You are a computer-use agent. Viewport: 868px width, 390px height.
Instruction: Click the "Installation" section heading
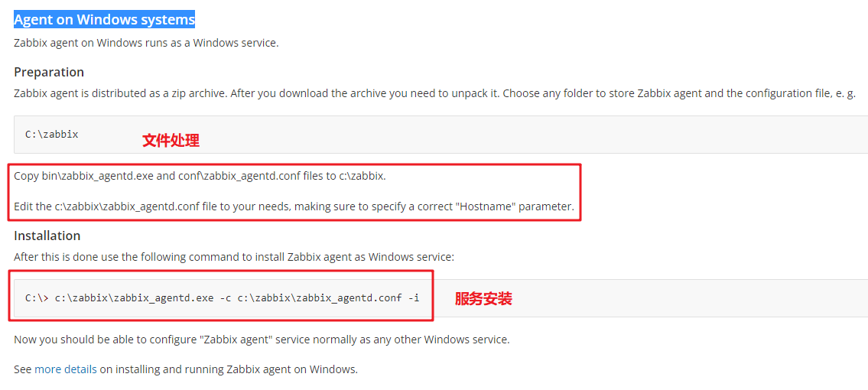click(x=47, y=236)
